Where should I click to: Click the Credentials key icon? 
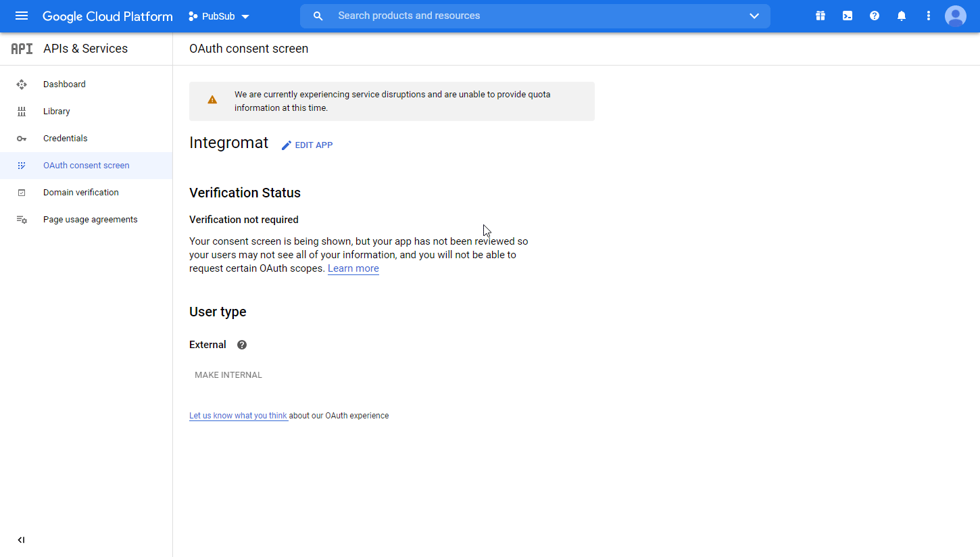pyautogui.click(x=22, y=138)
